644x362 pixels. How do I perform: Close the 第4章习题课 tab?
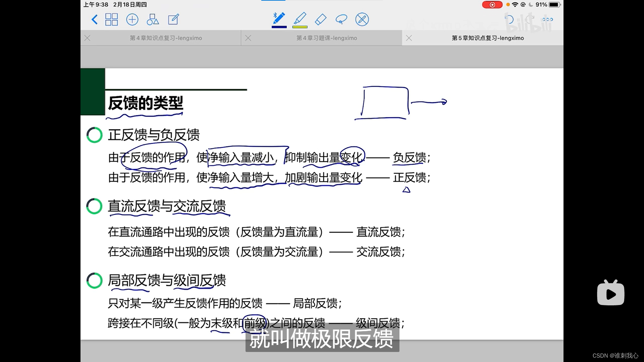(248, 38)
